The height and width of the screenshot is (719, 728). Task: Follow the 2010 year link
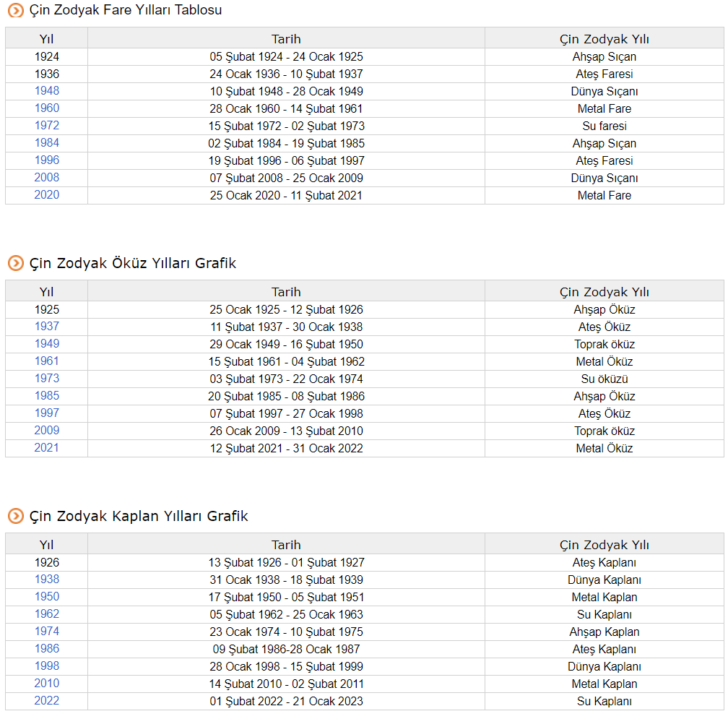(47, 684)
